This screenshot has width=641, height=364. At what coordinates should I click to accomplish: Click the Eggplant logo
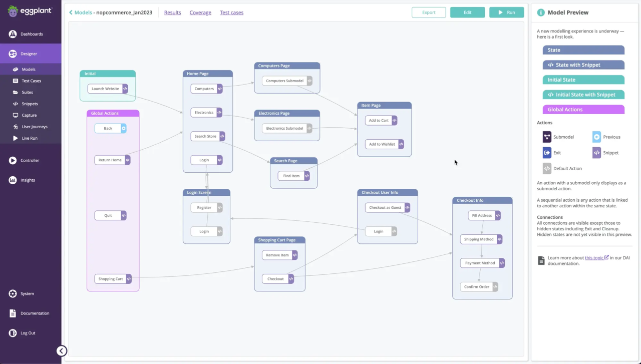[29, 11]
